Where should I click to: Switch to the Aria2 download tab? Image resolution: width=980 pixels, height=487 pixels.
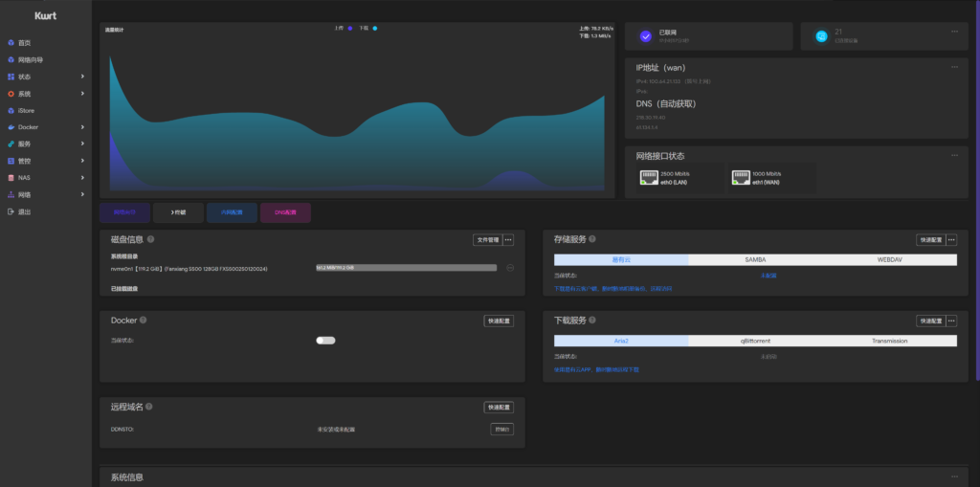(x=621, y=341)
